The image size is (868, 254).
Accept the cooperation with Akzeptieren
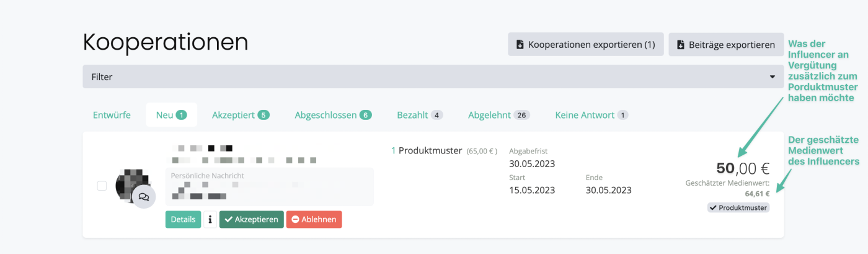pyautogui.click(x=251, y=219)
